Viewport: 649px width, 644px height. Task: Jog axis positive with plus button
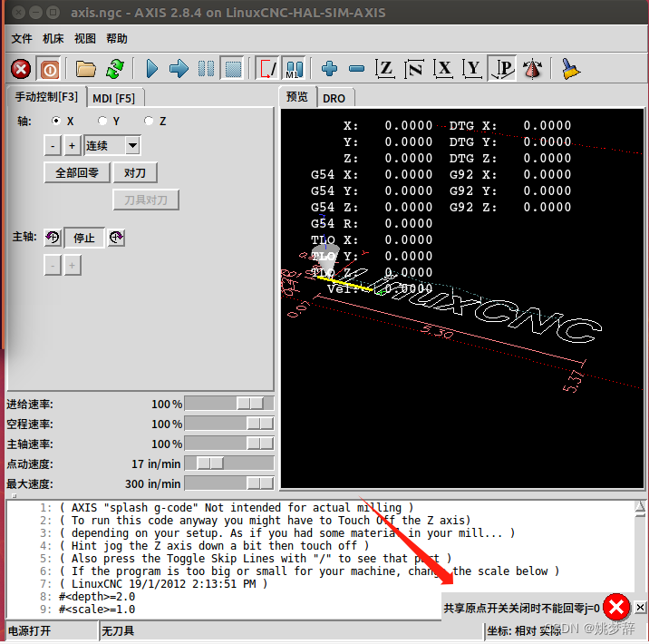click(72, 145)
